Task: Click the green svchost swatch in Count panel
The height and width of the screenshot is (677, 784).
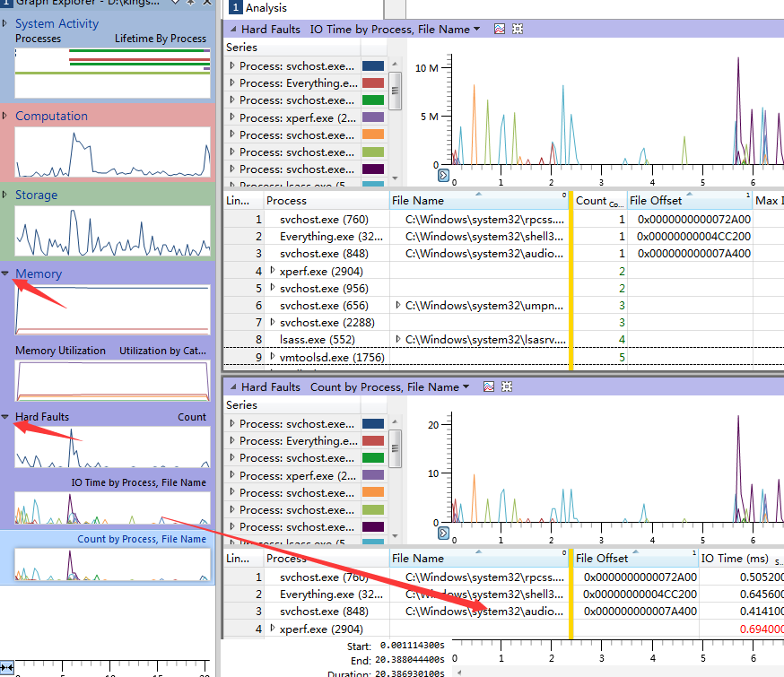Action: [x=373, y=457]
